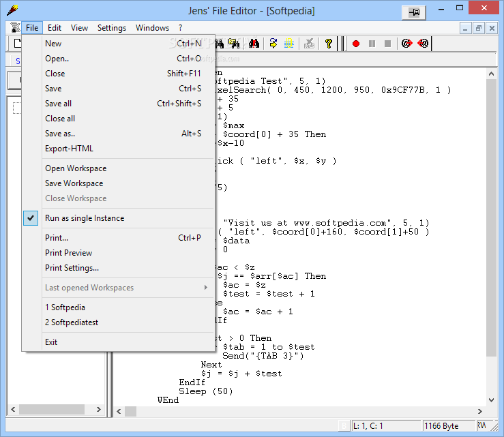Click the find-in-files binoculars with folder icon
The image size is (504, 437).
click(234, 44)
